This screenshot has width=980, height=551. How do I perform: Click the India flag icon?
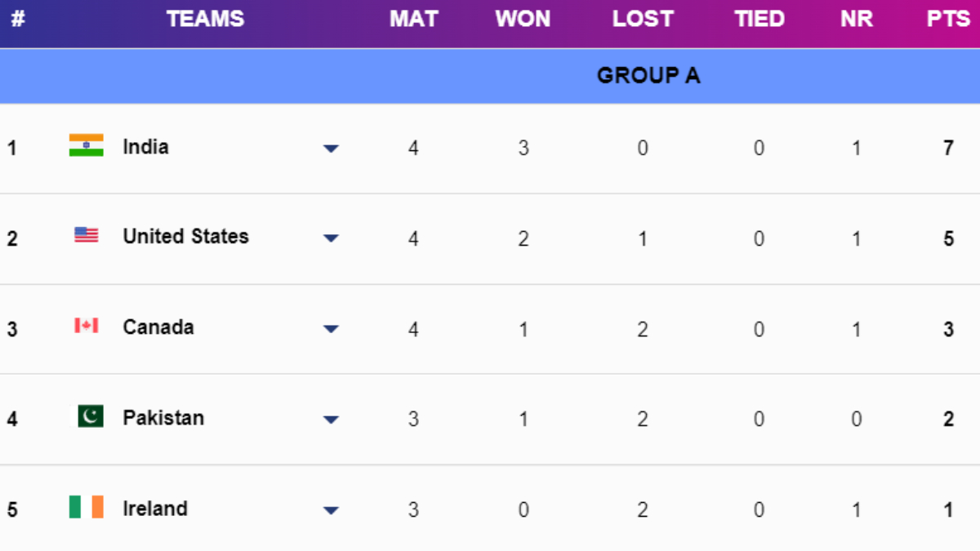click(x=86, y=145)
